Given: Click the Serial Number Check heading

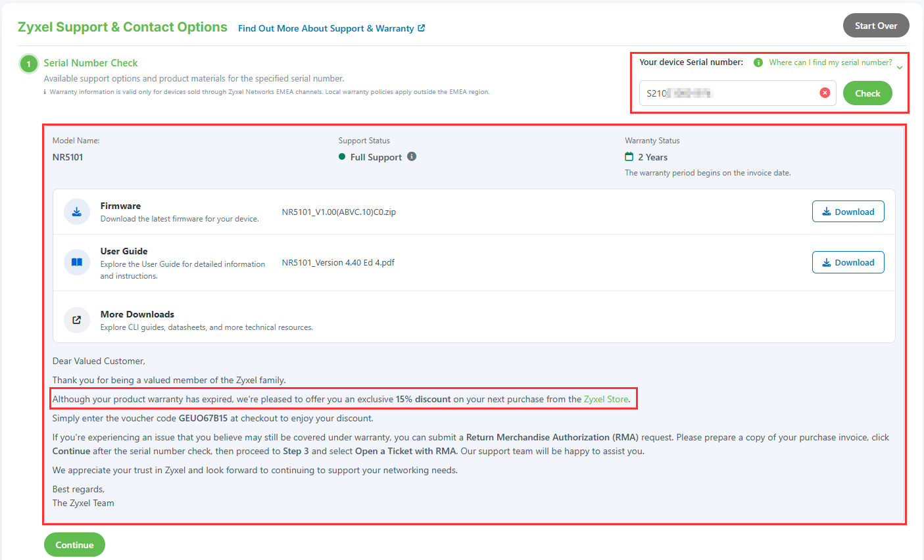Looking at the screenshot, I should click(x=91, y=63).
